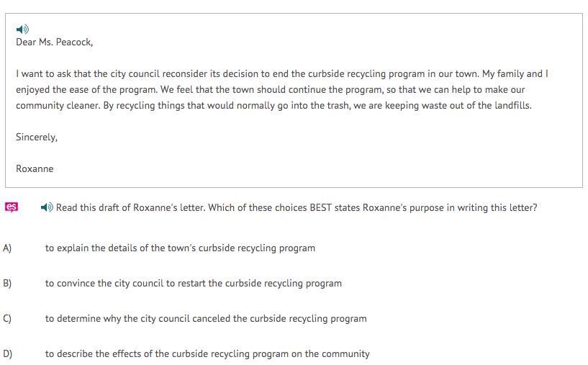Click the letter line starting 'community cleaner'

click(x=273, y=106)
